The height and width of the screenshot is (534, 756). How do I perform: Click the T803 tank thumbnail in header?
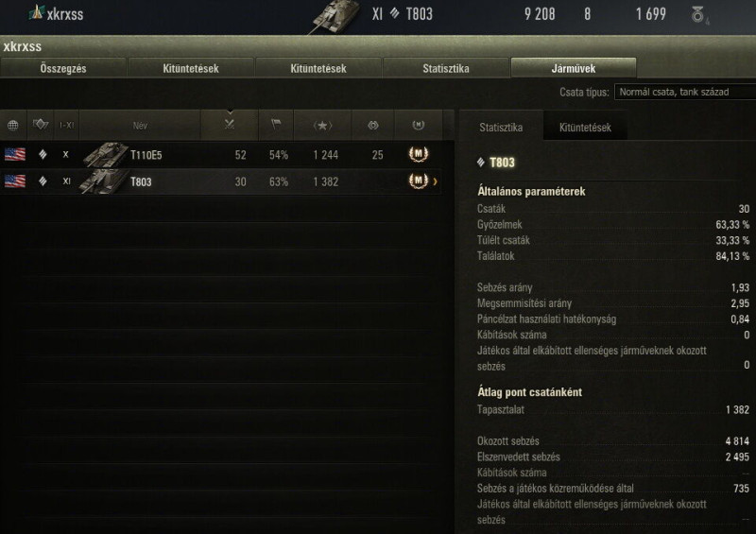(335, 17)
